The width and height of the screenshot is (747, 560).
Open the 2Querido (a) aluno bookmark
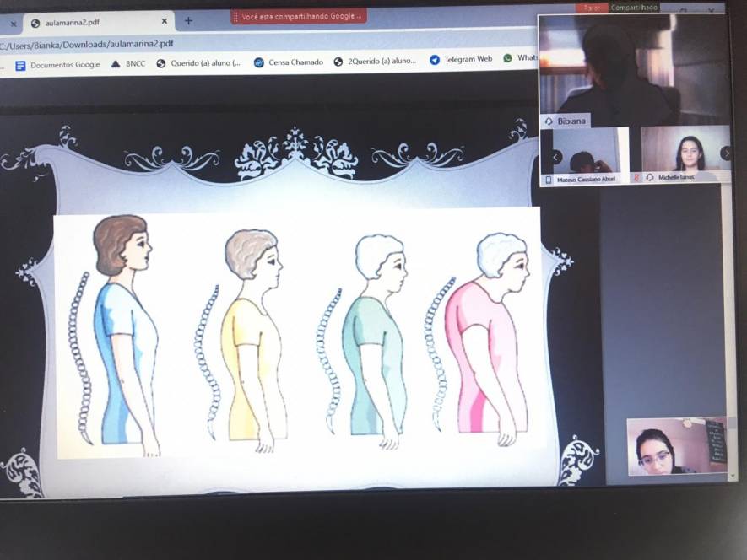[376, 61]
